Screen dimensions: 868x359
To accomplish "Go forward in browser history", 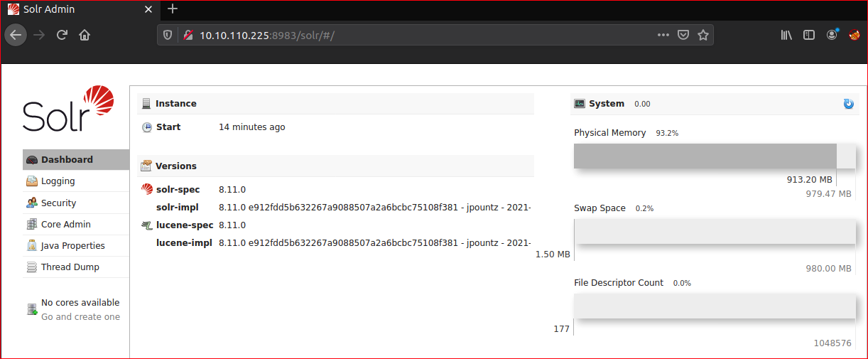I will tap(39, 35).
